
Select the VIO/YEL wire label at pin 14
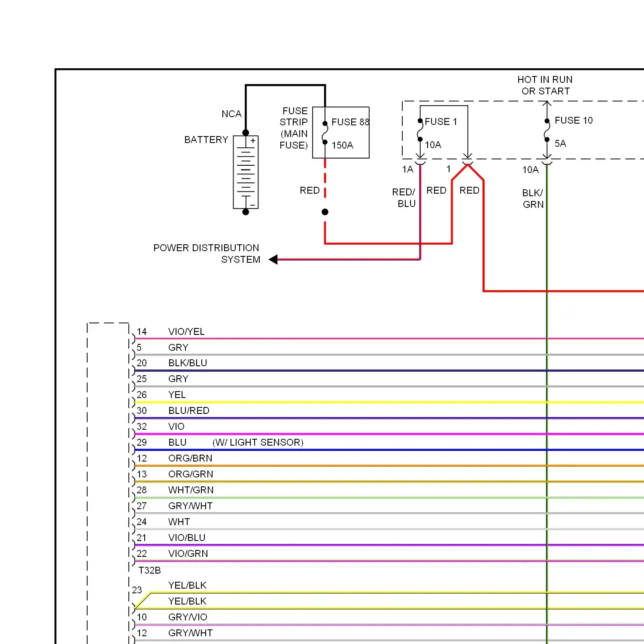point(186,331)
